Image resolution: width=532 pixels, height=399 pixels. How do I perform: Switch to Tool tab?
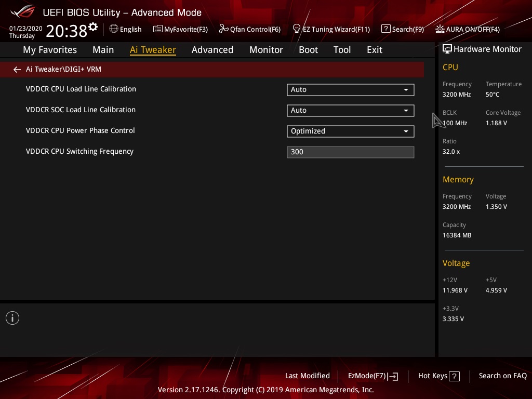pos(342,50)
